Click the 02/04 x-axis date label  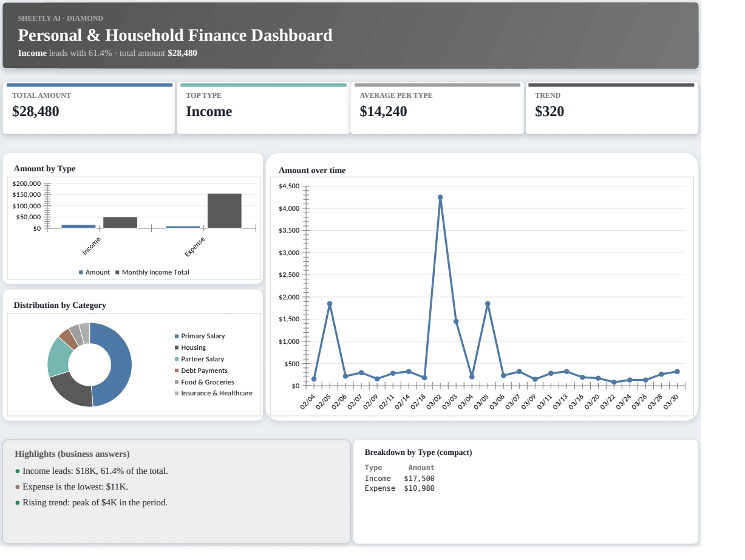308,401
